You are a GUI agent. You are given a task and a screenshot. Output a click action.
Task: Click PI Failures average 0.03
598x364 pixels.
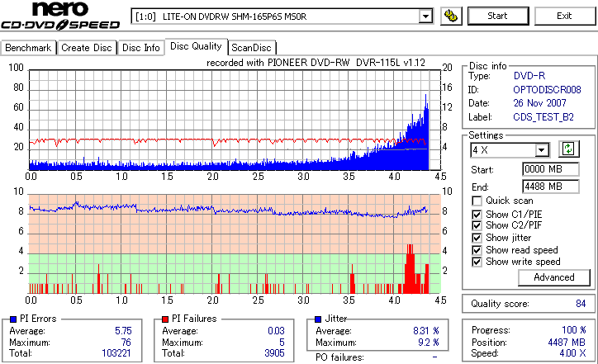[276, 331]
